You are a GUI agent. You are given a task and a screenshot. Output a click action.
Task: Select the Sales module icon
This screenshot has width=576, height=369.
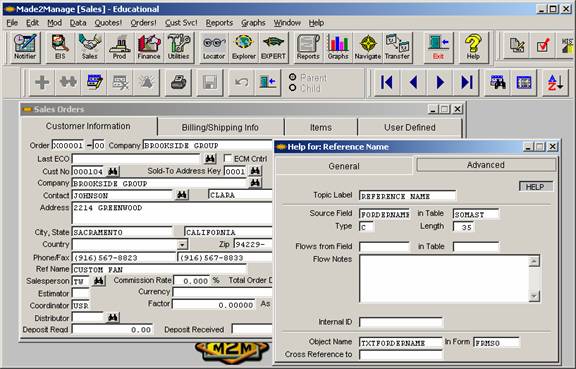(x=90, y=47)
